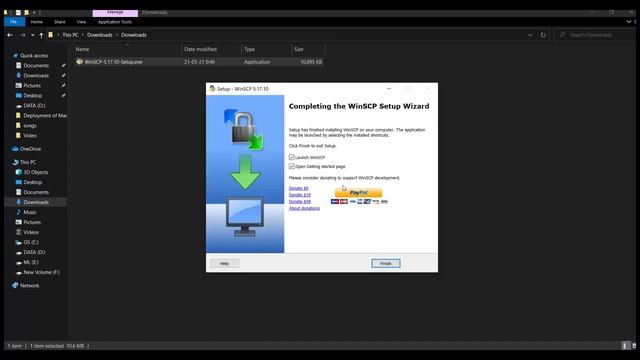Viewport: 640px width, 360px height.
Task: Uncheck the Launch WinSCP checkbox
Action: 291,157
